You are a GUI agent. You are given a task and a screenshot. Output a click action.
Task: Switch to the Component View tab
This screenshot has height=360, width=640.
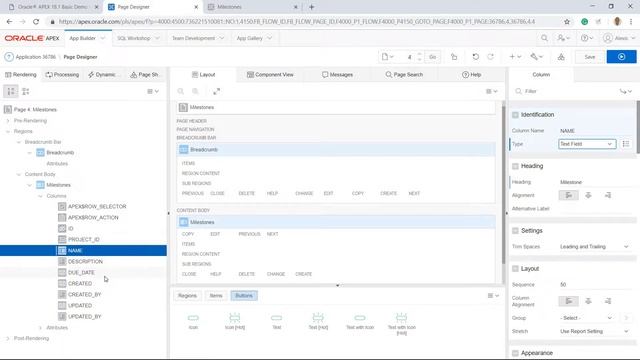pyautogui.click(x=270, y=75)
